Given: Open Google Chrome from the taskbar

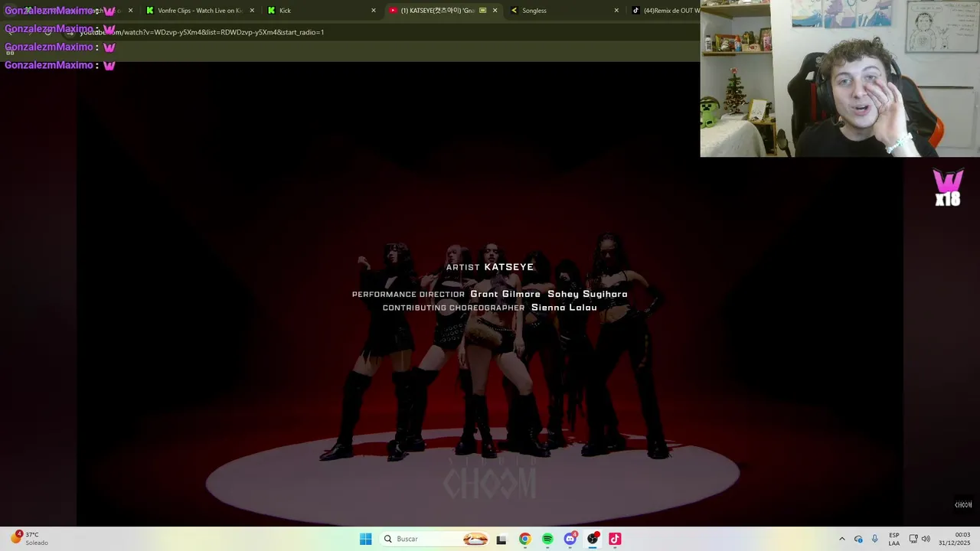Looking at the screenshot, I should click(524, 539).
